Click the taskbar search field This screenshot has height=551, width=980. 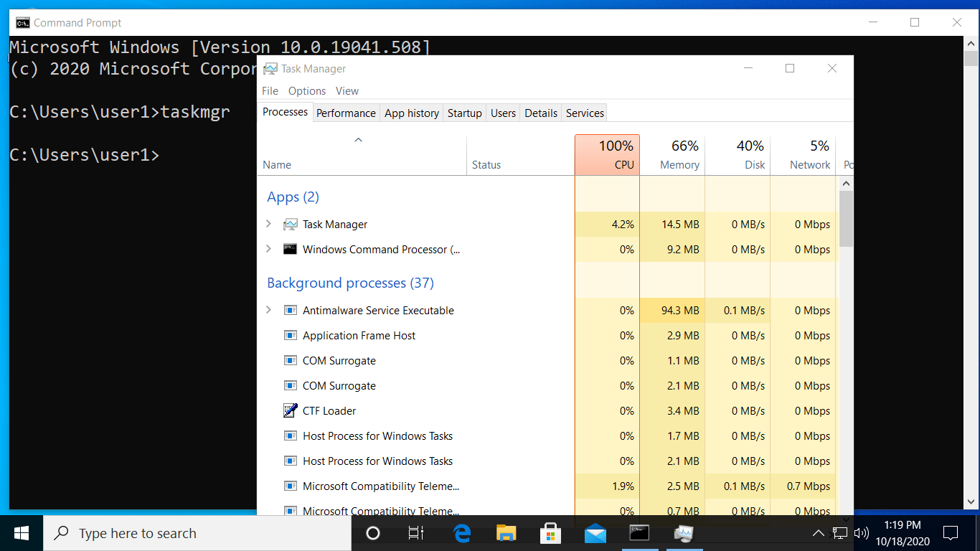point(197,533)
